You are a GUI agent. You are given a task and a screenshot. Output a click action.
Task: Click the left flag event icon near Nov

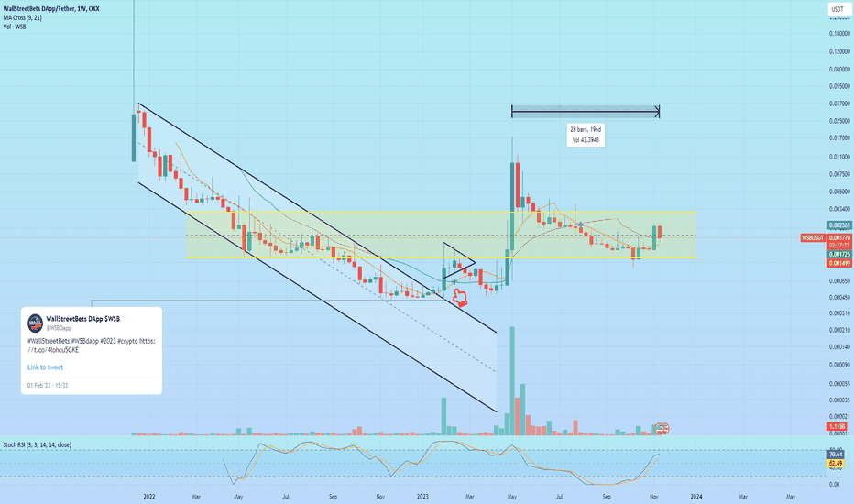[x=659, y=429]
